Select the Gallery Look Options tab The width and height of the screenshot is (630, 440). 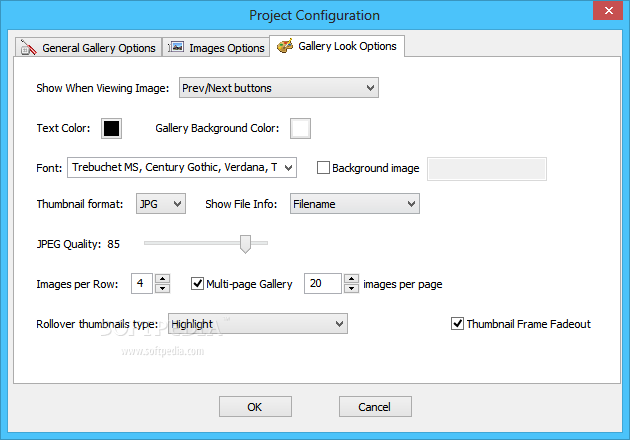(337, 46)
